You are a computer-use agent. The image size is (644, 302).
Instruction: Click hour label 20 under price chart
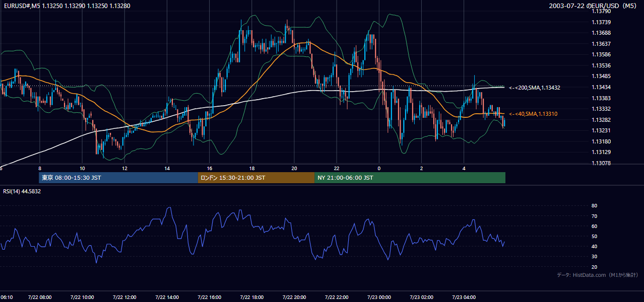click(x=294, y=168)
